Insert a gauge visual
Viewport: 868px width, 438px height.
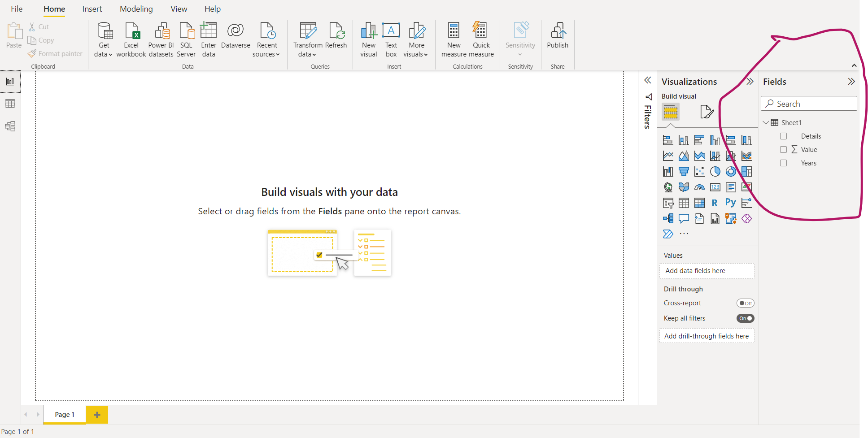pyautogui.click(x=699, y=187)
